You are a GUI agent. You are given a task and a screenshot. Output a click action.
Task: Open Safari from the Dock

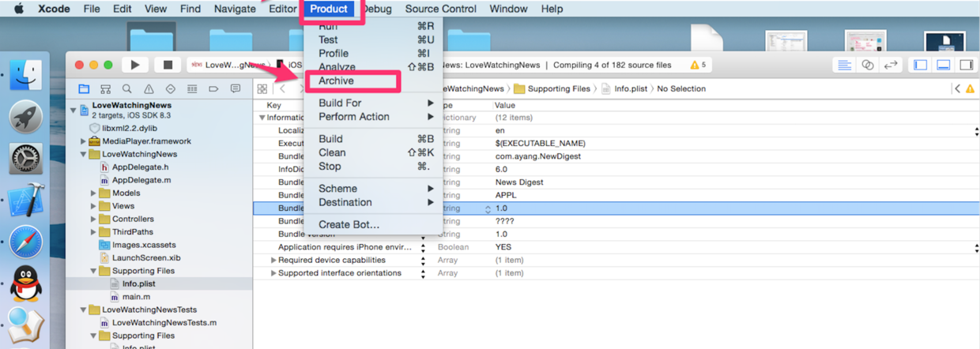tap(26, 243)
